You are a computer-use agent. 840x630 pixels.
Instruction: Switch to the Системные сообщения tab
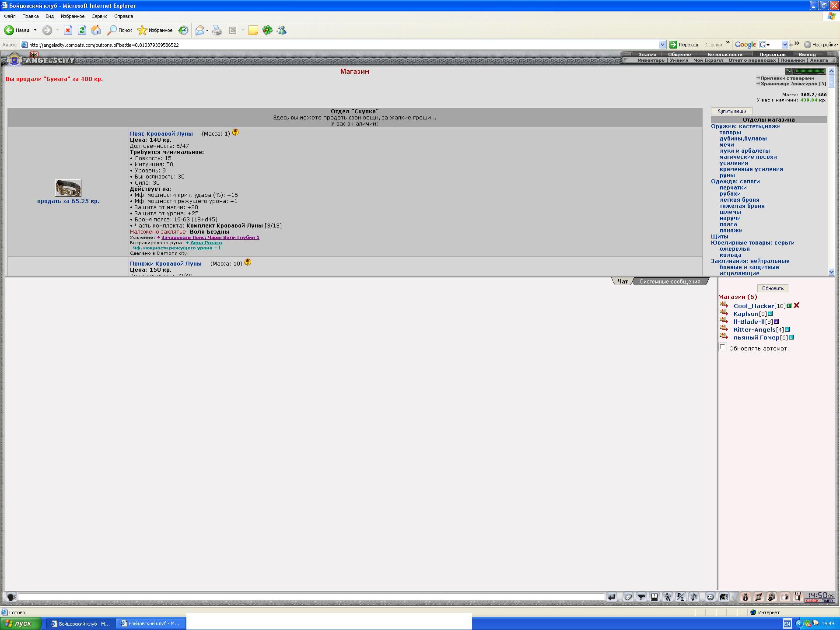[670, 281]
